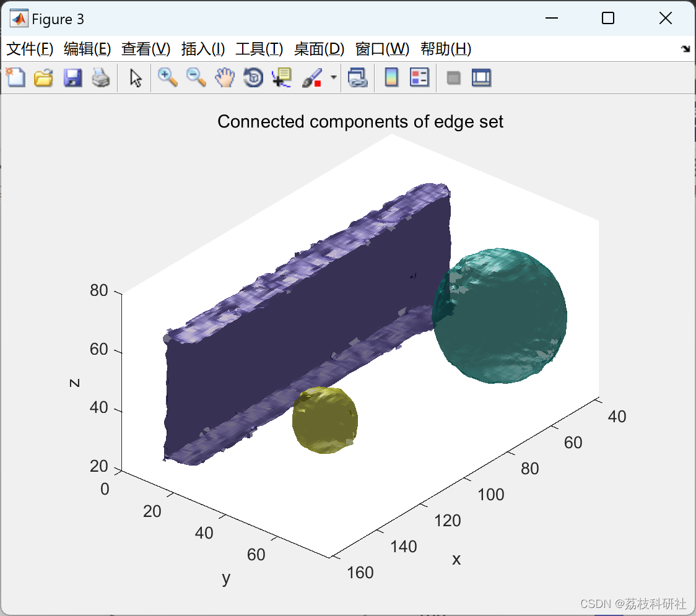
Task: Click the y axis label
Action: pyautogui.click(x=227, y=578)
